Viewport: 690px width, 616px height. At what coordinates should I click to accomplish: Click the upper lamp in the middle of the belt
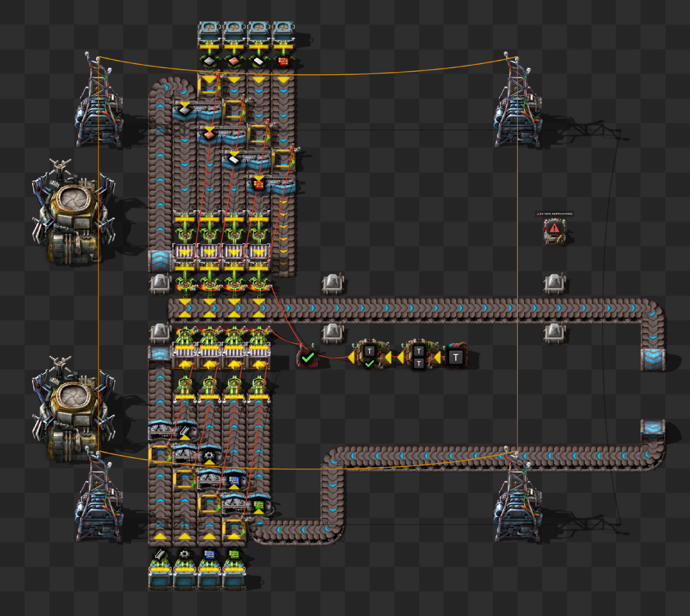coord(332,283)
